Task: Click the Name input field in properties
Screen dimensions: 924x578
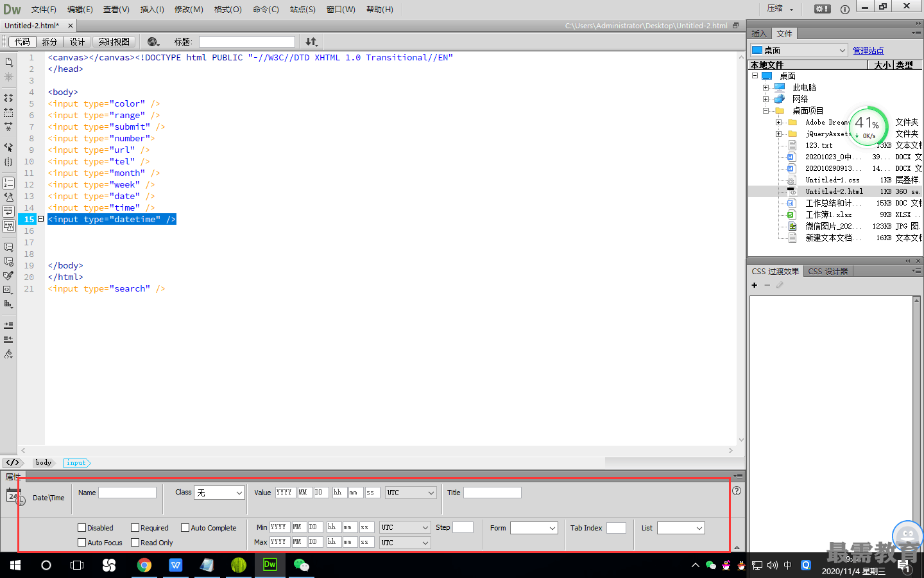Action: click(x=127, y=493)
